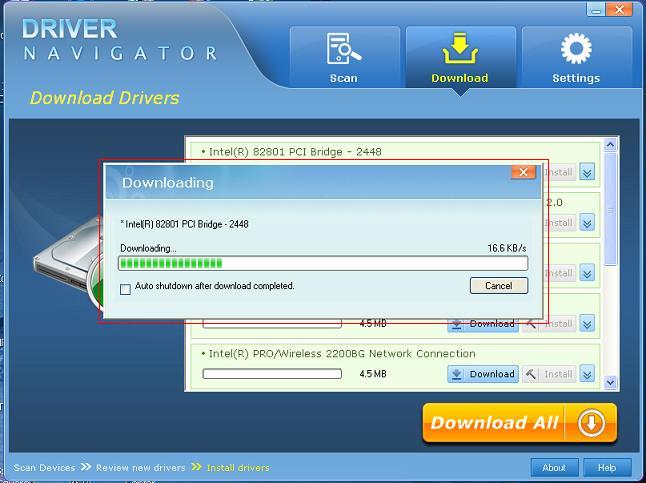Click the green download progress bar

coord(323,263)
